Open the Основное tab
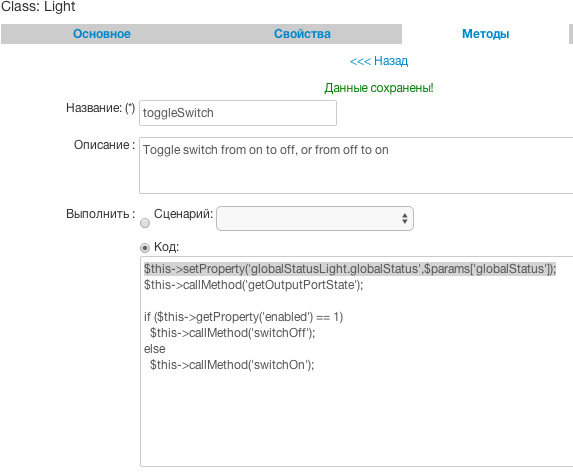Viewport: 573px width, 476px height. point(102,34)
